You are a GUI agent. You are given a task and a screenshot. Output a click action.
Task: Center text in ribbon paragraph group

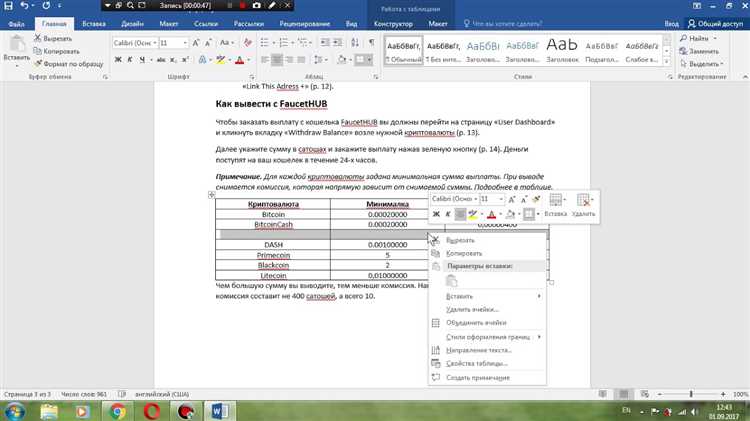[277, 60]
